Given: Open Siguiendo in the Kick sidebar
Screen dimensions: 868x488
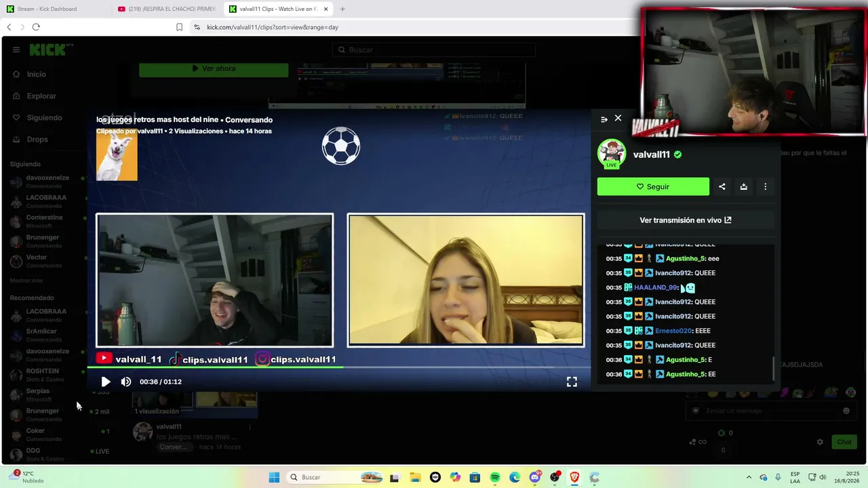Looking at the screenshot, I should click(x=44, y=118).
